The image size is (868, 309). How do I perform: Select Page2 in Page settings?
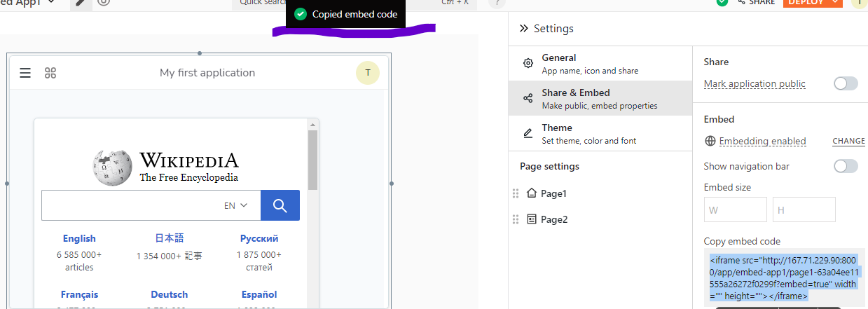coord(554,219)
